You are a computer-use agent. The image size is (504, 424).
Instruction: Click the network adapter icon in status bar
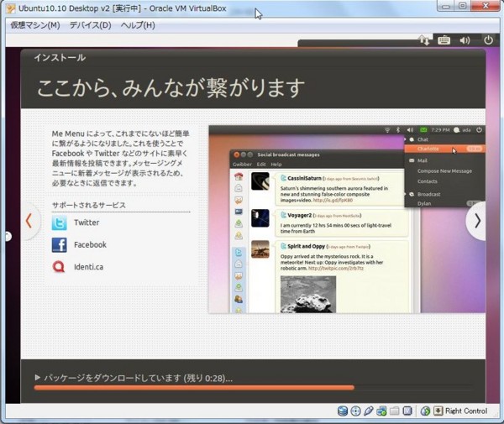point(381,411)
